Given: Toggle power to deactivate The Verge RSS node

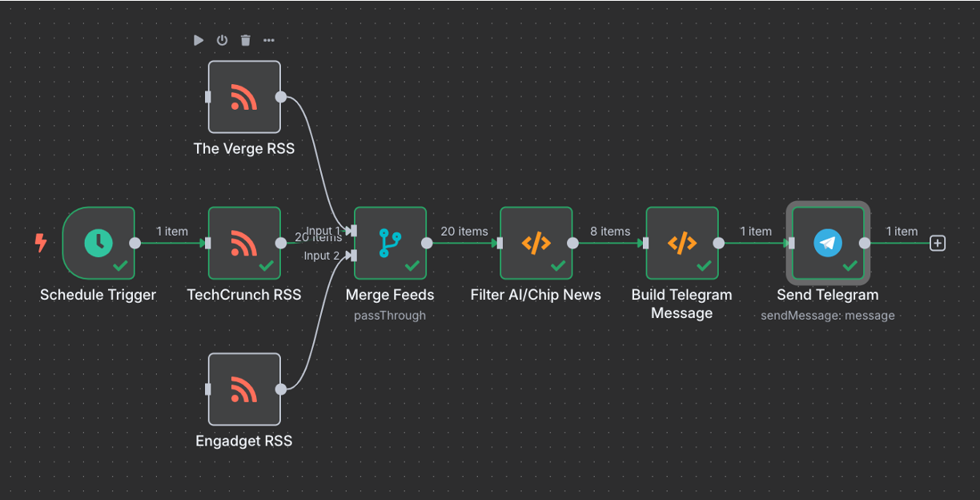Looking at the screenshot, I should [222, 40].
